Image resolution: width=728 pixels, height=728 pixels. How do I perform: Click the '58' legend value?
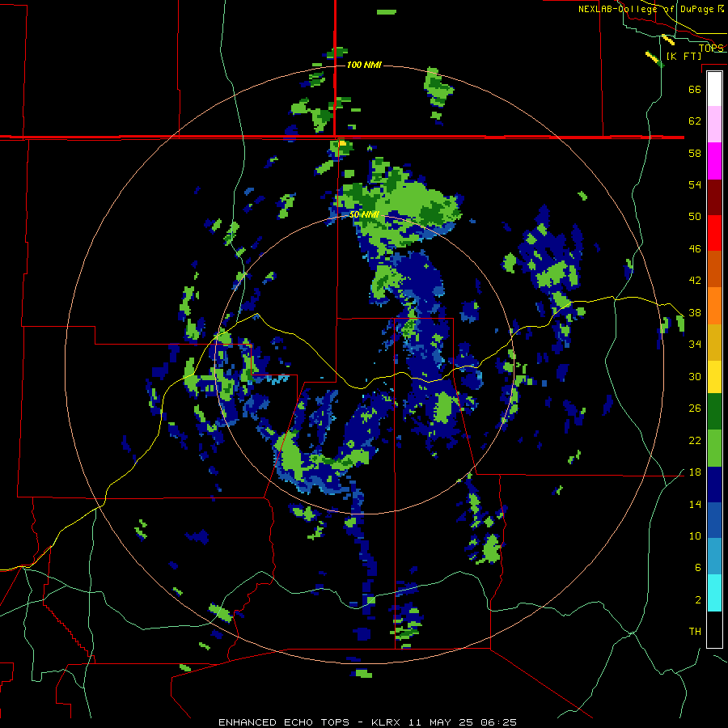695,153
